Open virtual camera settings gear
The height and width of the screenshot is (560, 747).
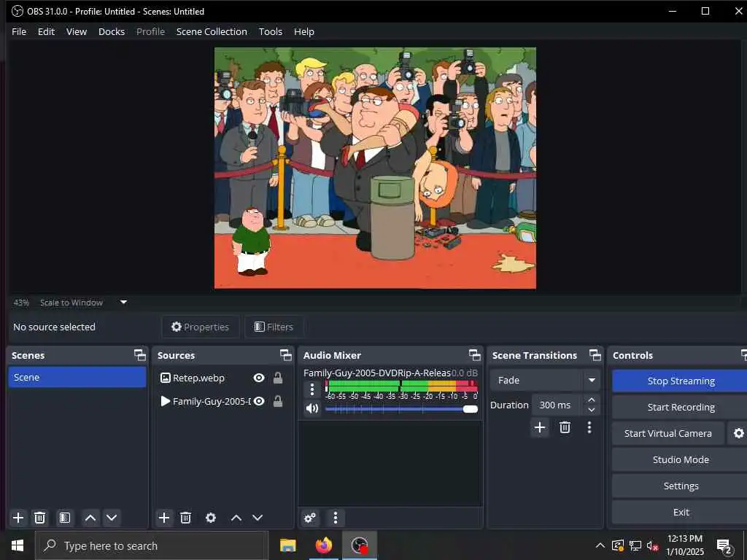(x=738, y=433)
